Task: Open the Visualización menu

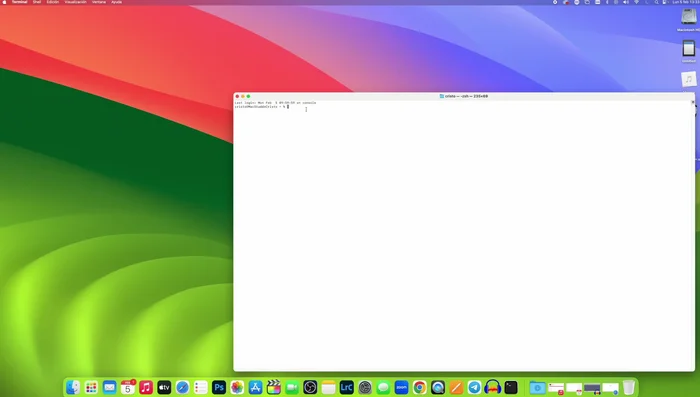Action: 75,2
